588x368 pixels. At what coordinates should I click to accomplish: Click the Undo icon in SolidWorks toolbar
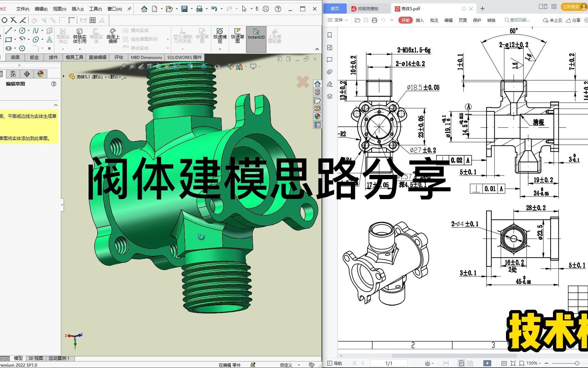[x=214, y=9]
